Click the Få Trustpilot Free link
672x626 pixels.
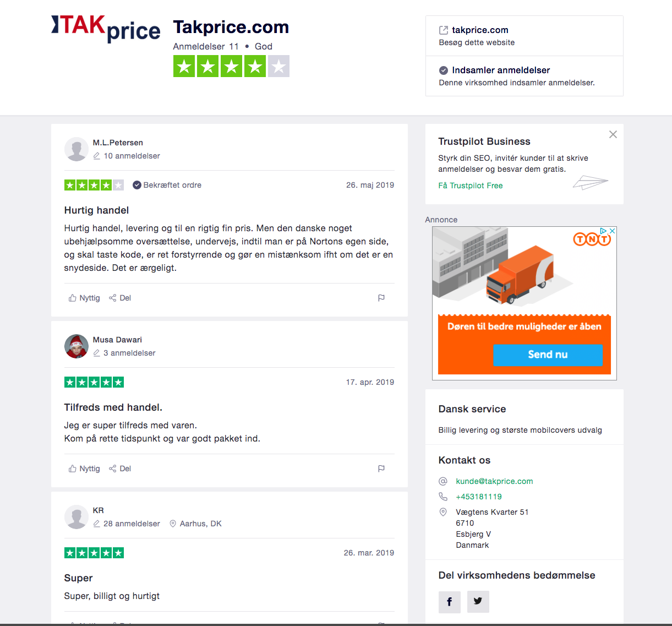470,186
